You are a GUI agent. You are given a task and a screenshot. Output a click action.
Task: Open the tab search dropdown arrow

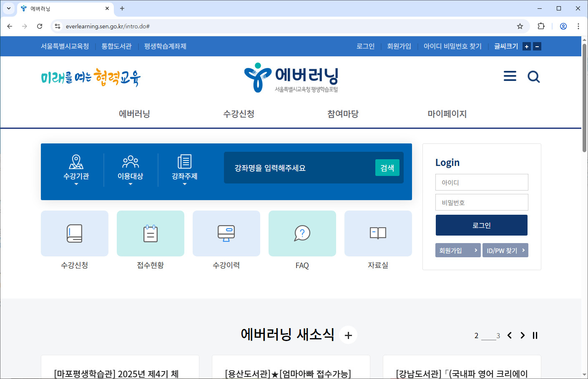9,8
